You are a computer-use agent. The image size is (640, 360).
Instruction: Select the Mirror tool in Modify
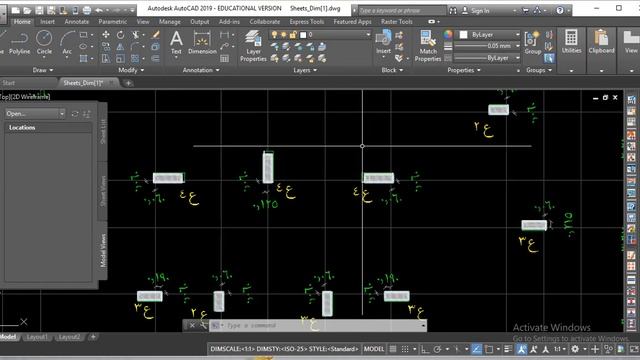click(x=120, y=47)
